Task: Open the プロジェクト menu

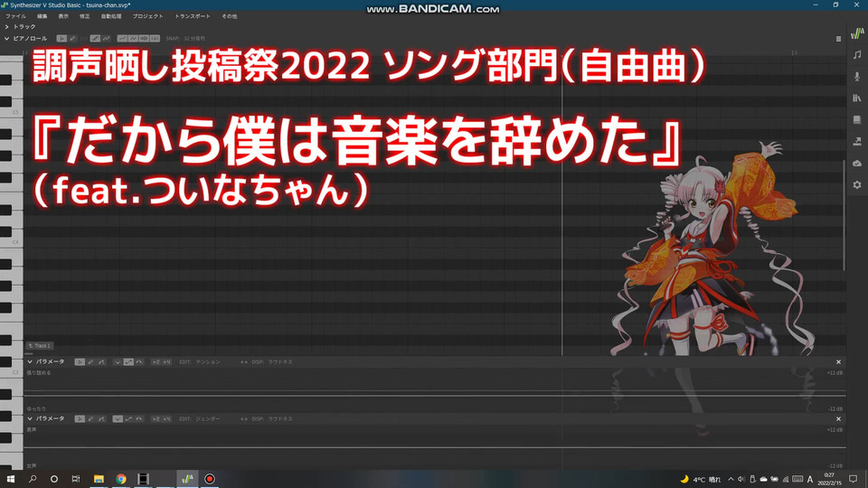Action: coord(147,16)
